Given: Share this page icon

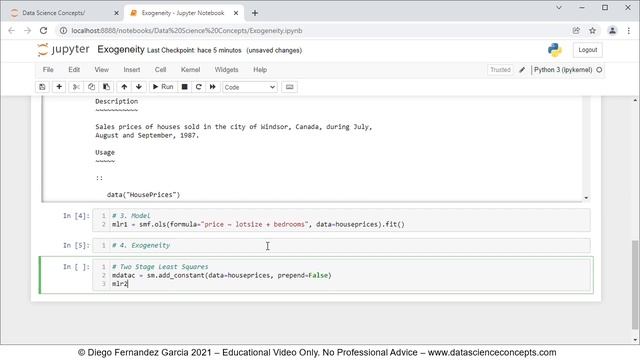Looking at the screenshot, I should 576,31.
